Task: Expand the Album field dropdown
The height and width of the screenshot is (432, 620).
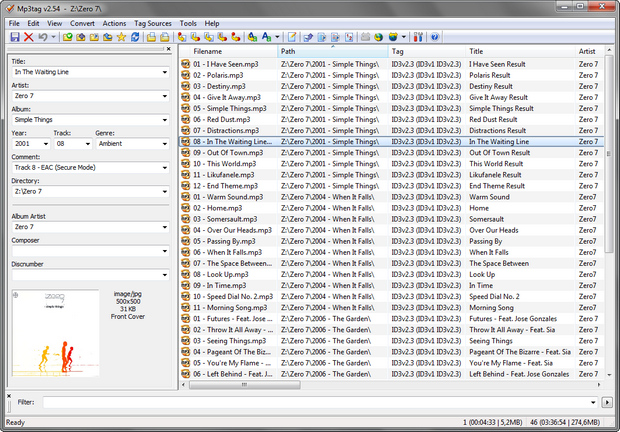Action: pyautogui.click(x=164, y=120)
